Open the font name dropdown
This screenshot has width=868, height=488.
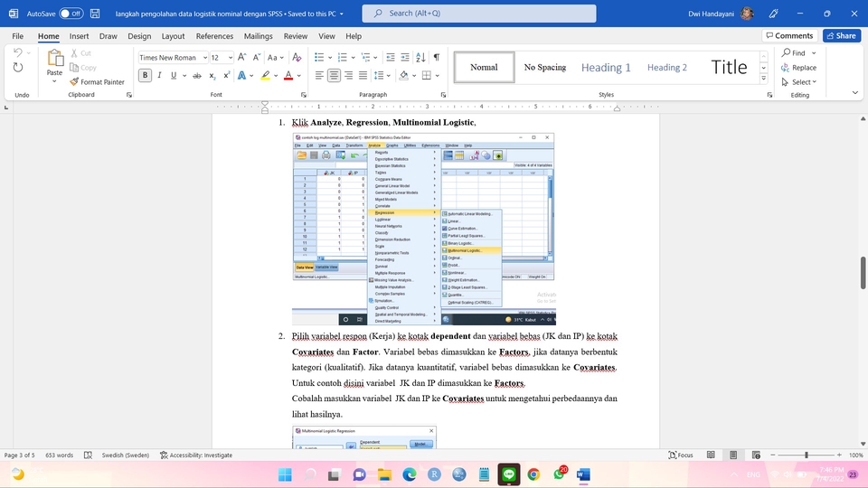click(x=205, y=58)
